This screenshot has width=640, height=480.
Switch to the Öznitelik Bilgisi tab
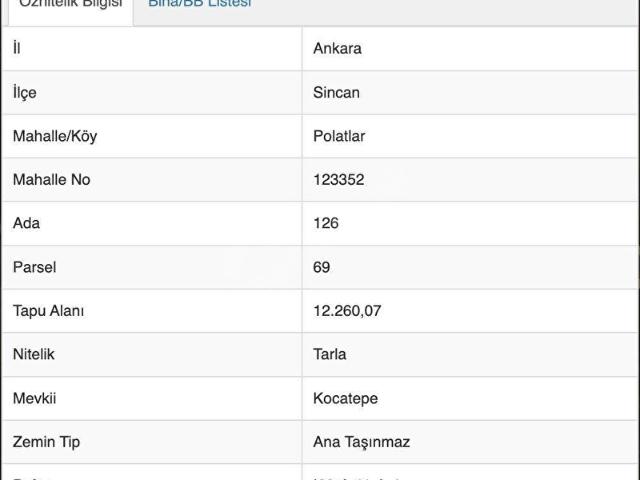click(71, 5)
